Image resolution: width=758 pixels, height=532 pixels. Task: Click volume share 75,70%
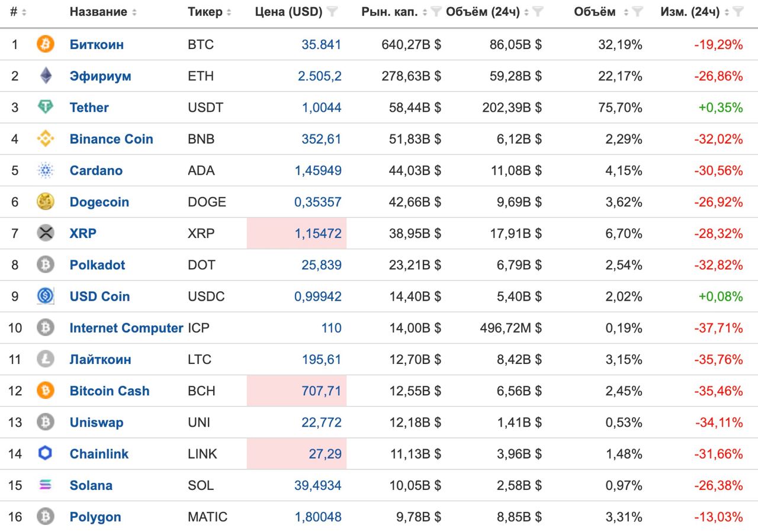620,107
